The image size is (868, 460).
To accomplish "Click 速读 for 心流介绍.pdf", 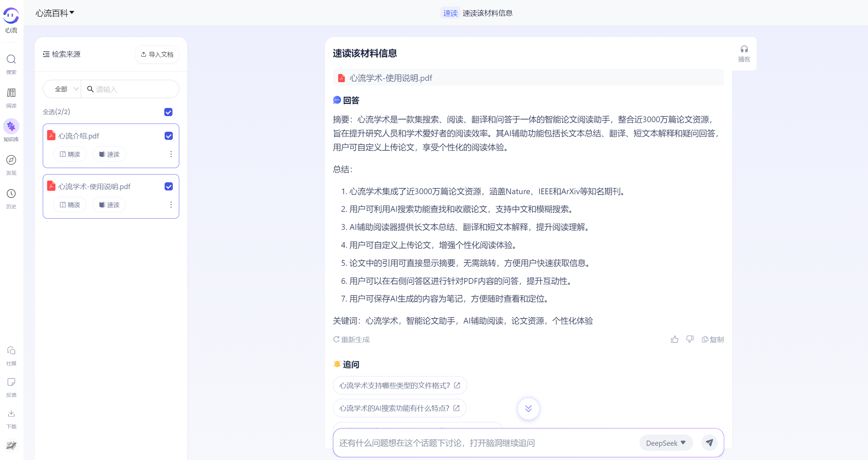I will 109,154.
